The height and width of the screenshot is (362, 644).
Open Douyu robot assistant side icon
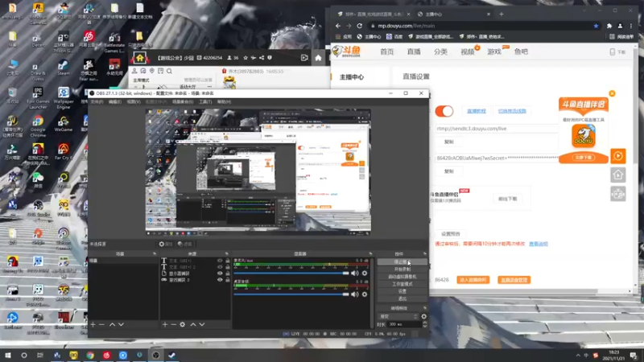[617, 194]
